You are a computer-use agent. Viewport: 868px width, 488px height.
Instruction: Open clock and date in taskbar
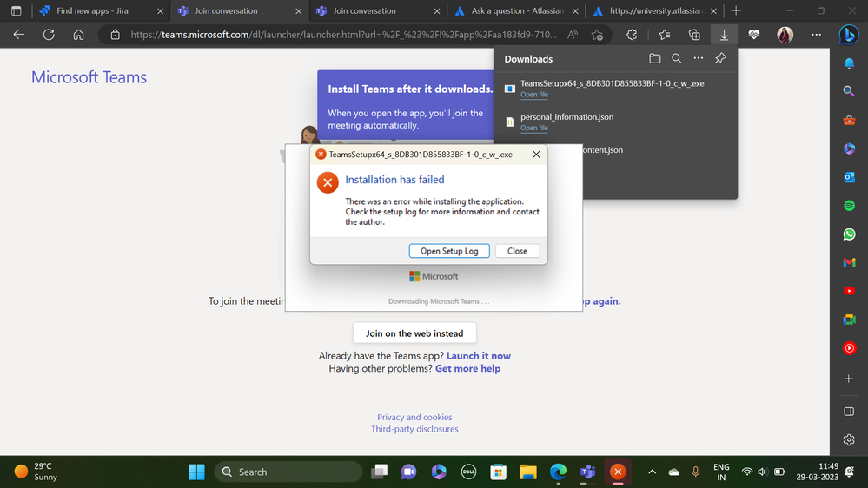click(x=817, y=472)
